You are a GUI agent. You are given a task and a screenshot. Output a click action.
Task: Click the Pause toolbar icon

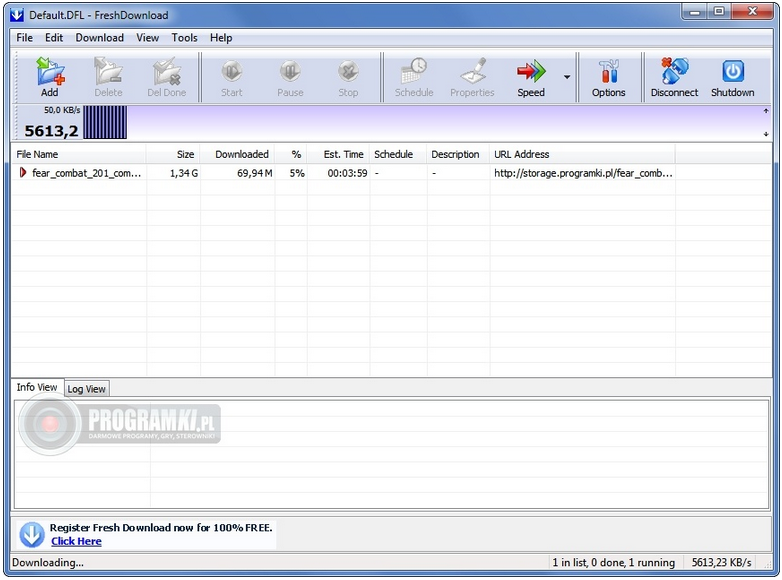[x=290, y=71]
